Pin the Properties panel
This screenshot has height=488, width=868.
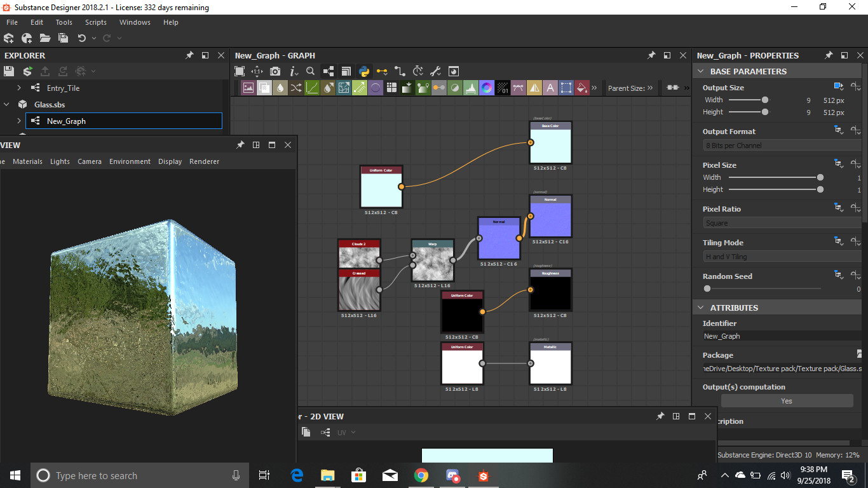(x=829, y=55)
